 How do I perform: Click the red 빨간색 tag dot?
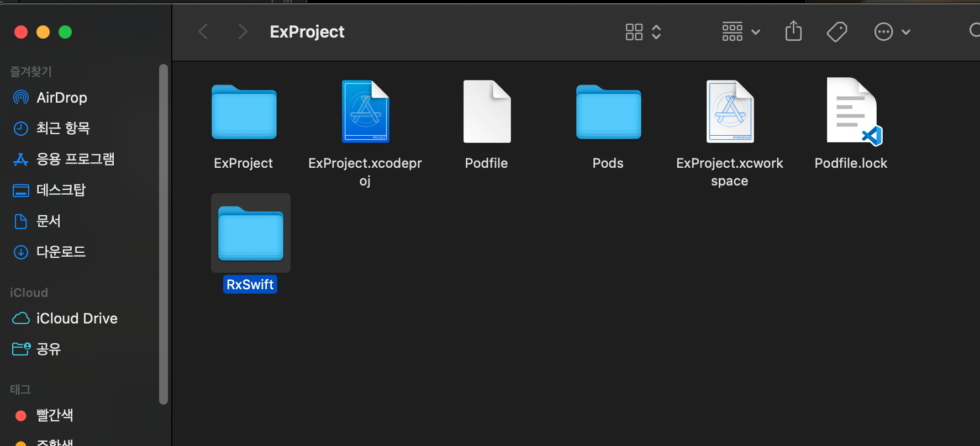point(21,416)
